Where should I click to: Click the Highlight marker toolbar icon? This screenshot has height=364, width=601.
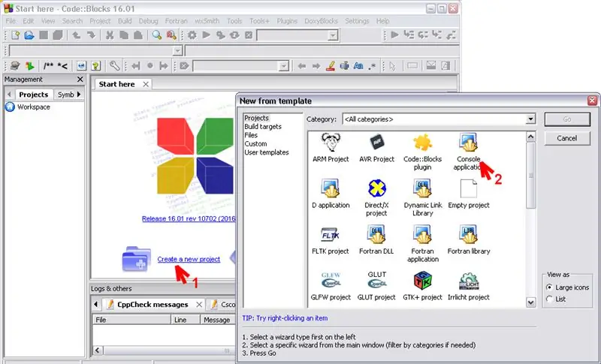(330, 66)
